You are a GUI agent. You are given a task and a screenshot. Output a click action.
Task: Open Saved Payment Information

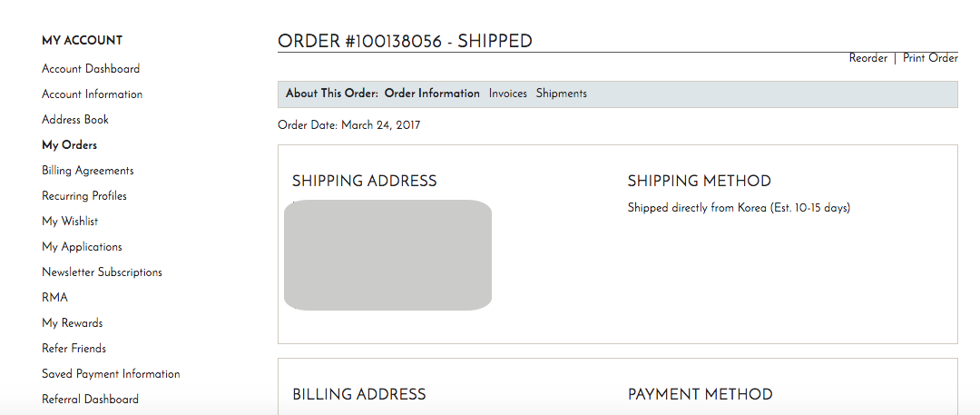(x=111, y=374)
